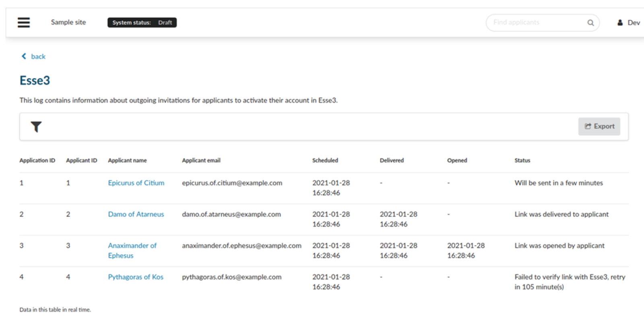The image size is (644, 334).
Task: Click the back chevron arrow icon
Action: point(24,56)
